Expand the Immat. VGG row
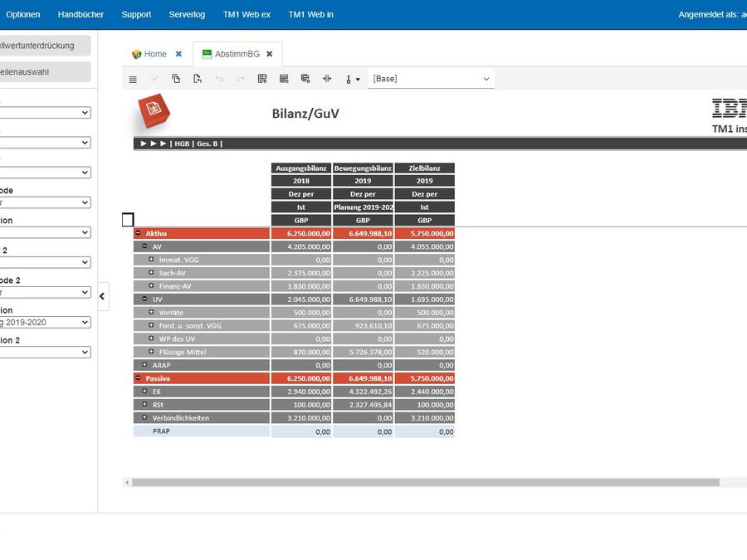 [152, 259]
